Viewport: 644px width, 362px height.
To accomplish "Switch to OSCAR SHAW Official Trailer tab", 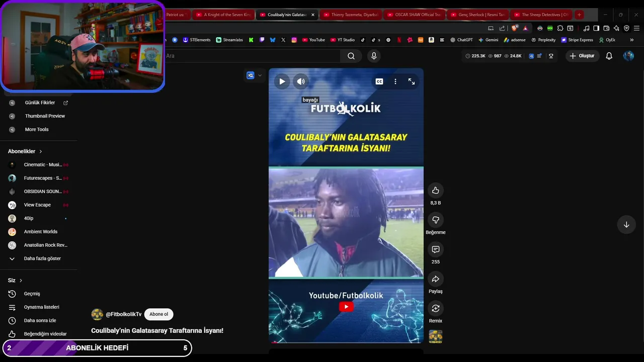I will pyautogui.click(x=414, y=15).
